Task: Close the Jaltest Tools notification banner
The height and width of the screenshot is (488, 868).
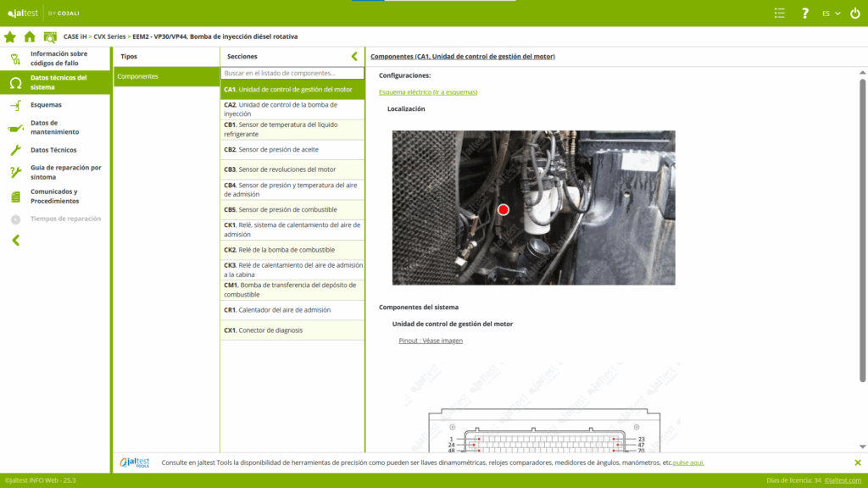Action: 857,463
